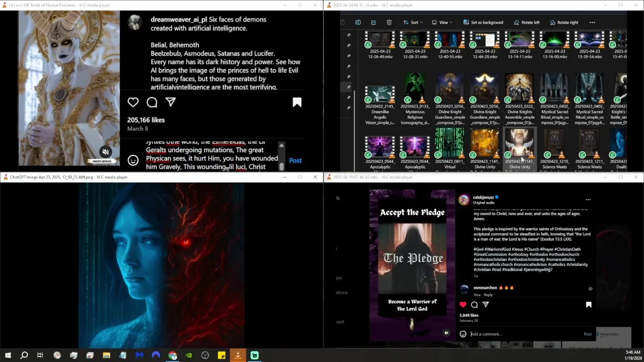
Task: Open File Explorer from the taskbar
Action: (106, 355)
